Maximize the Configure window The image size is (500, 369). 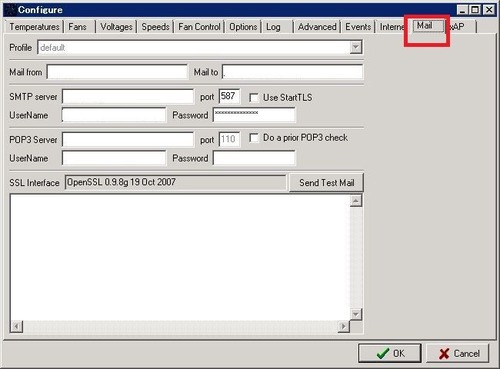pyautogui.click(x=475, y=10)
